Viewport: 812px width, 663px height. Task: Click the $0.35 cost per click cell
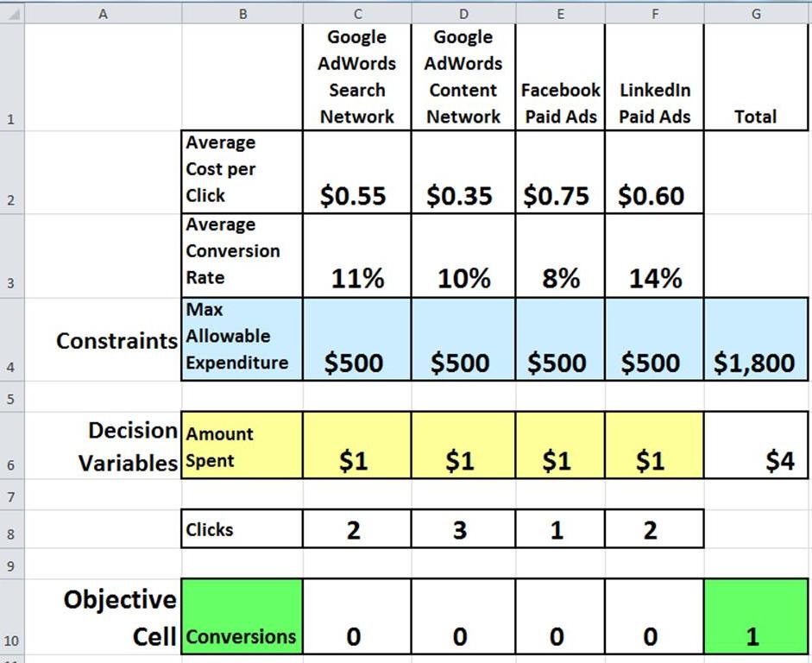point(463,172)
